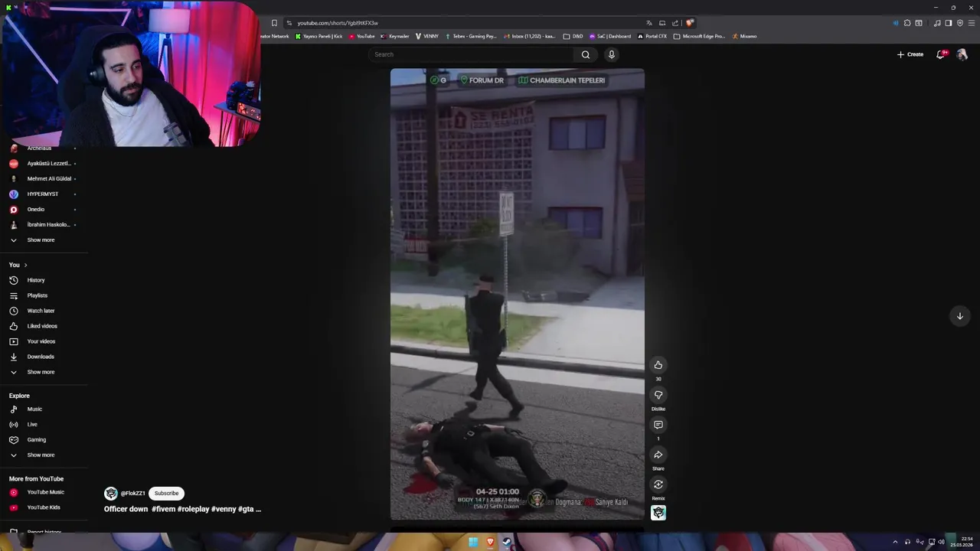Expand Show more under Explore
The image size is (980, 551).
[x=41, y=455]
